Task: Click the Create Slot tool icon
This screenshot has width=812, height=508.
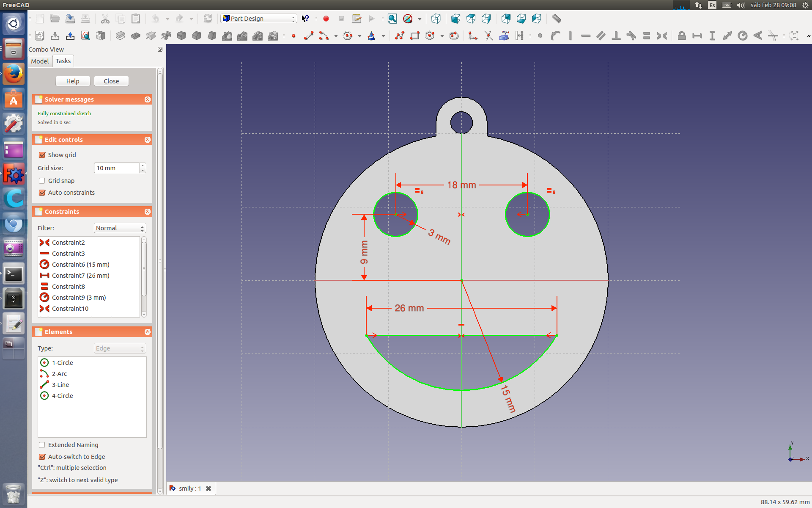Action: point(454,36)
